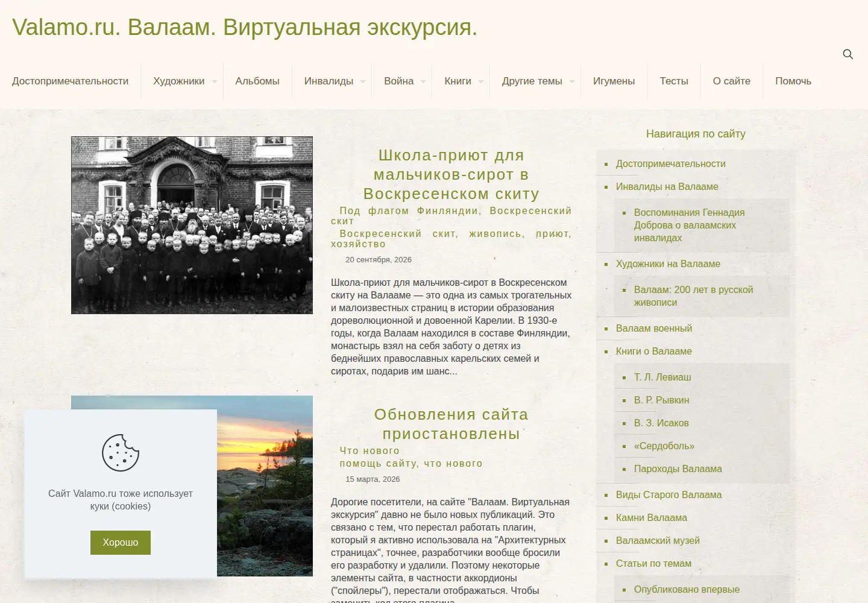Open sidebar link Инвалиды на Валааме

pos(667,186)
